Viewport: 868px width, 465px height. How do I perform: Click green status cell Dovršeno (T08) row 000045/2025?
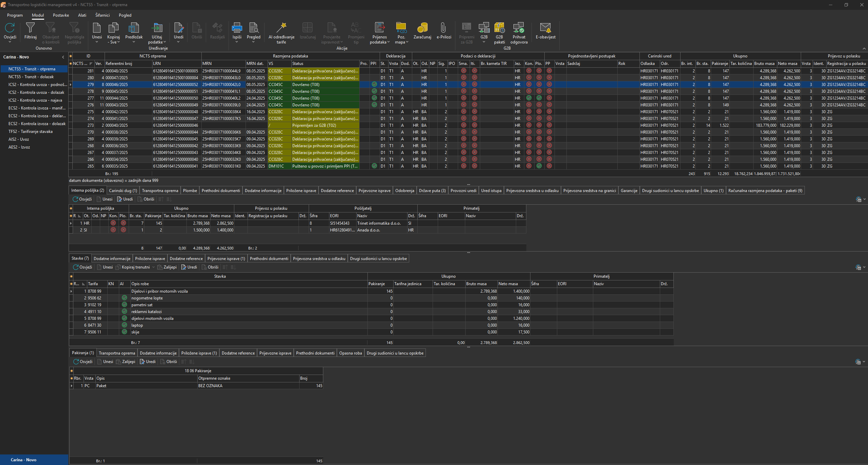[325, 91]
